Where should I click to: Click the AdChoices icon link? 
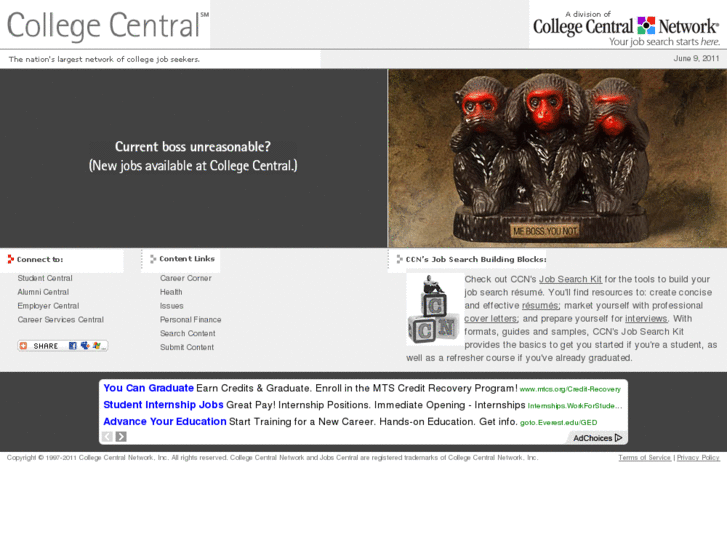(x=598, y=438)
